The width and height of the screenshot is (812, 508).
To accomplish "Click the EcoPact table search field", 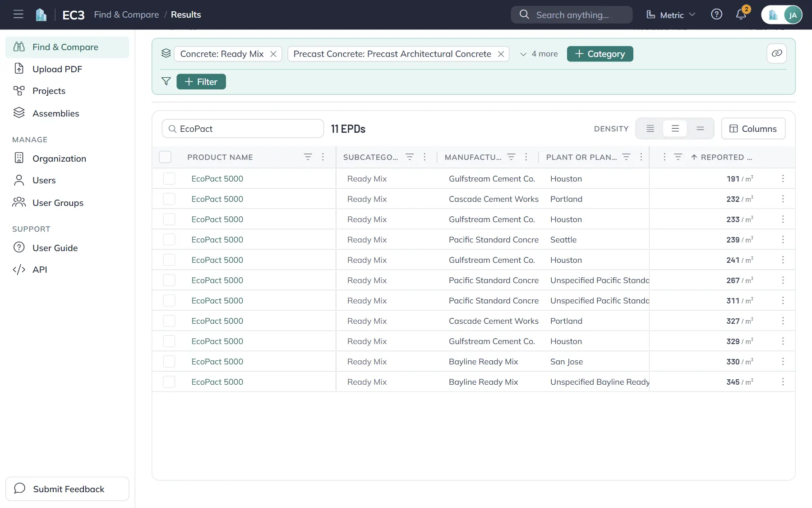I will click(x=243, y=129).
